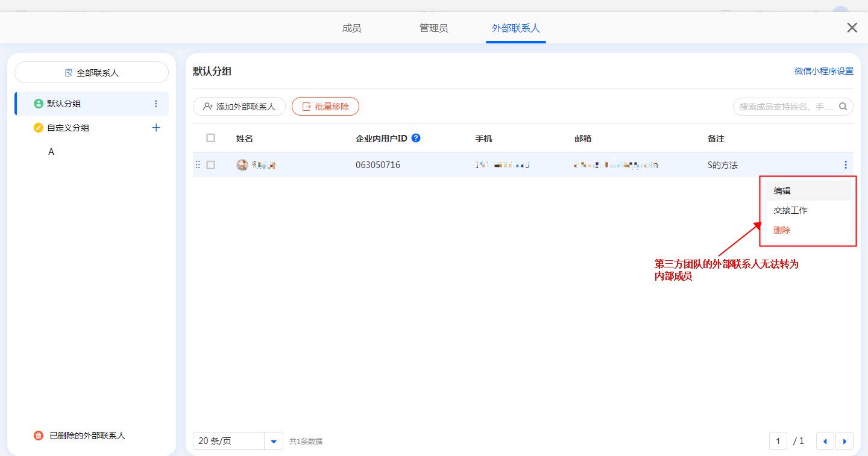The height and width of the screenshot is (456, 868).
Task: Switch to the 成员 tab
Action: coord(351,28)
